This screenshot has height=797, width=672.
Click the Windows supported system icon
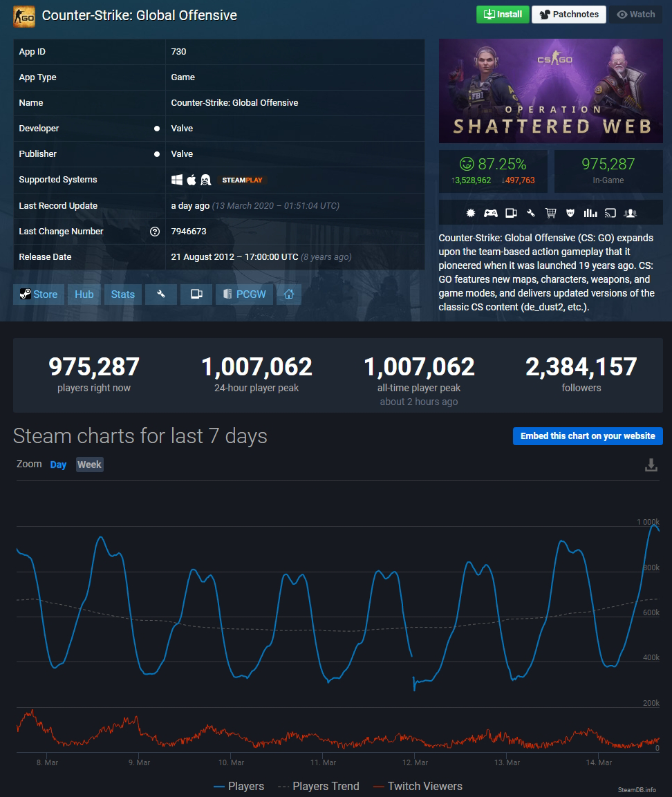point(177,180)
